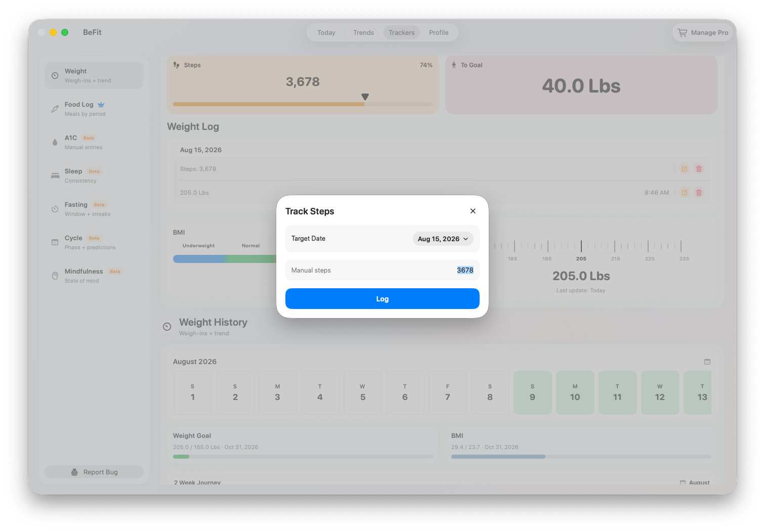Screen dimensions: 765x532
Task: Click the Steps progress triangle marker
Action: click(365, 97)
